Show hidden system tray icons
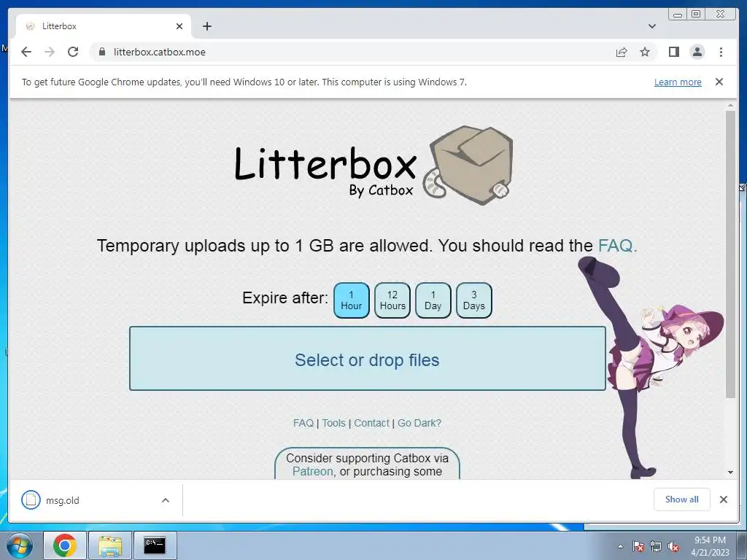747x560 pixels. point(620,547)
